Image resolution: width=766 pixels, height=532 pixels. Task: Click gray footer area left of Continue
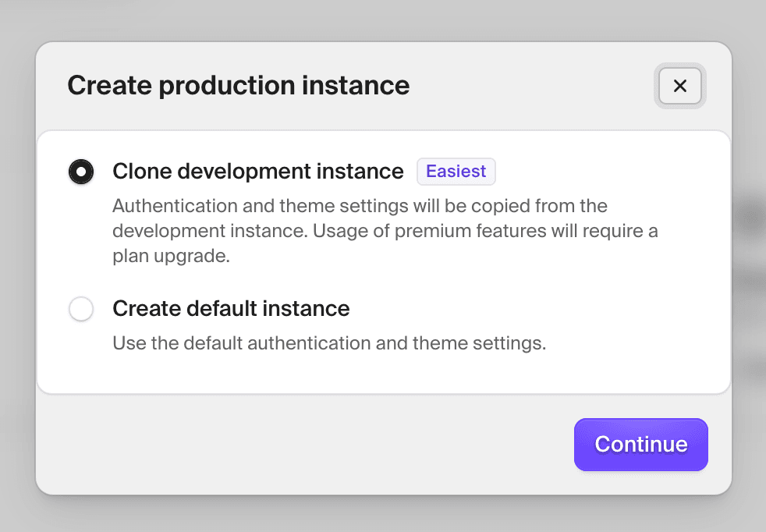coord(312,445)
